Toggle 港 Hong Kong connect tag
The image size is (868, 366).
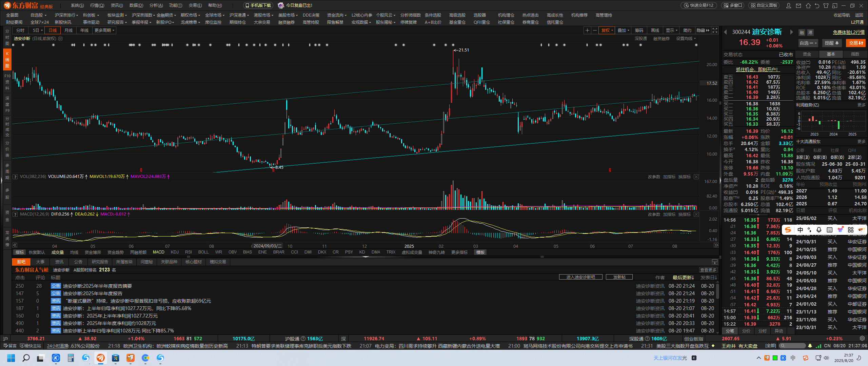coord(810,33)
